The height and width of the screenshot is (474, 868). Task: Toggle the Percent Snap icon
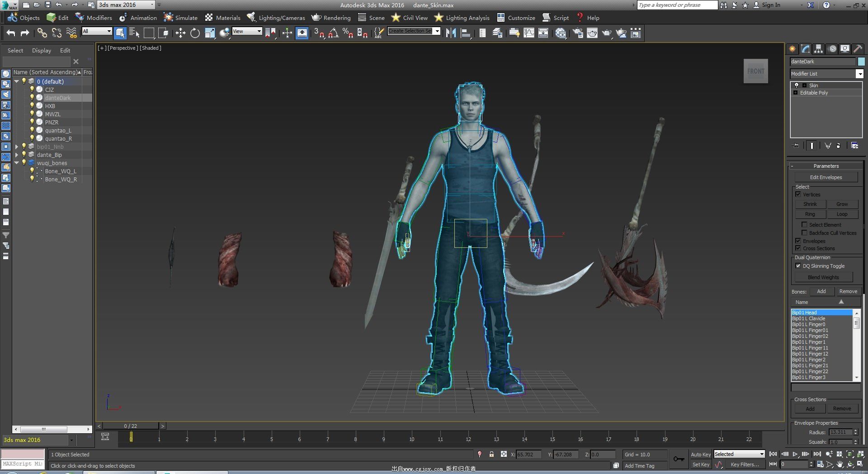click(x=348, y=33)
